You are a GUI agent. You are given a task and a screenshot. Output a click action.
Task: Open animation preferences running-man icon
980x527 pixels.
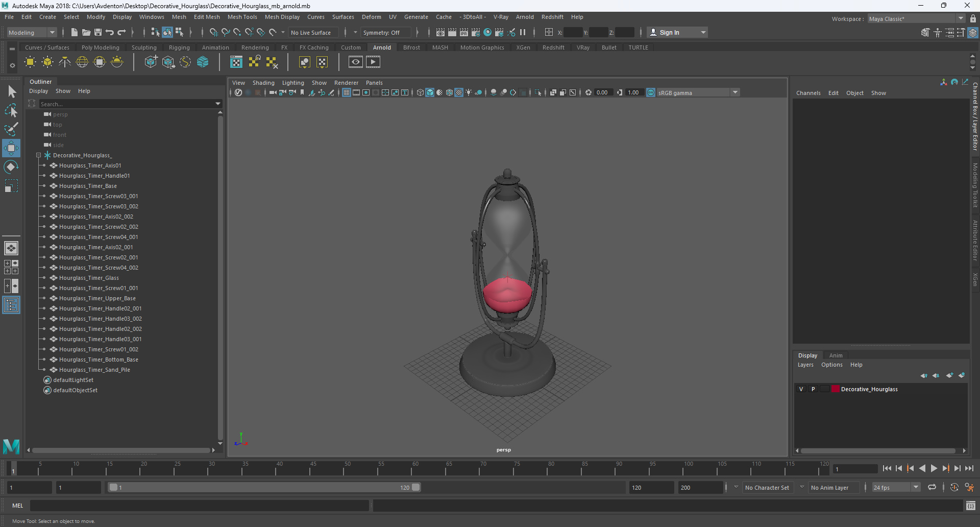click(x=969, y=488)
